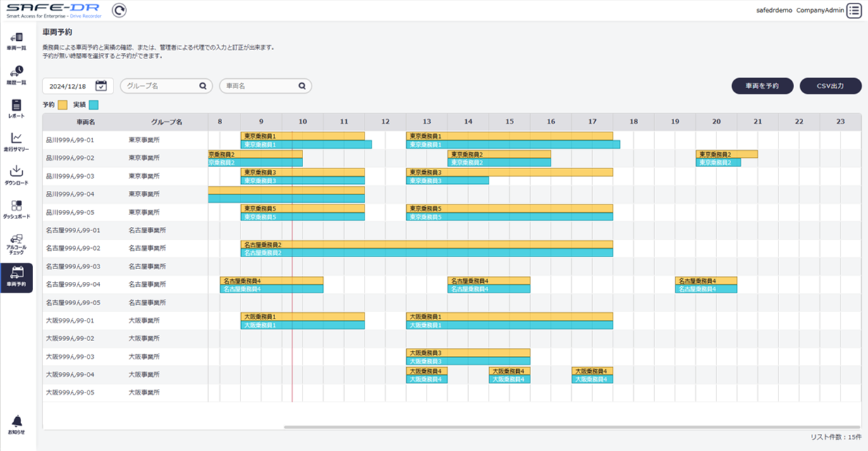This screenshot has height=451, width=868.
Task: Select the 車両予約 sidebar menu item
Action: pyautogui.click(x=17, y=277)
